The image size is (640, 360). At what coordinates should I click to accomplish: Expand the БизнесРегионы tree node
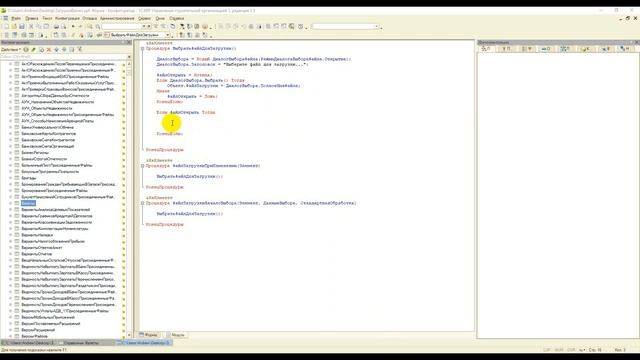(x=11, y=153)
